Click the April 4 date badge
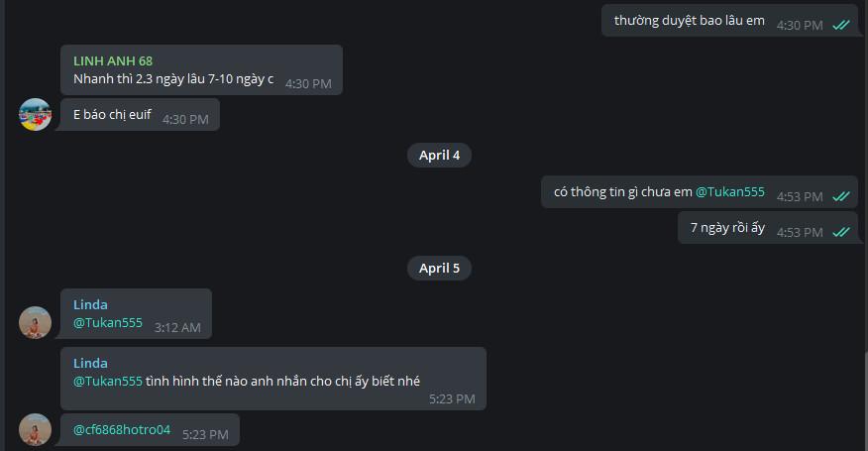868x451 pixels. pos(439,155)
